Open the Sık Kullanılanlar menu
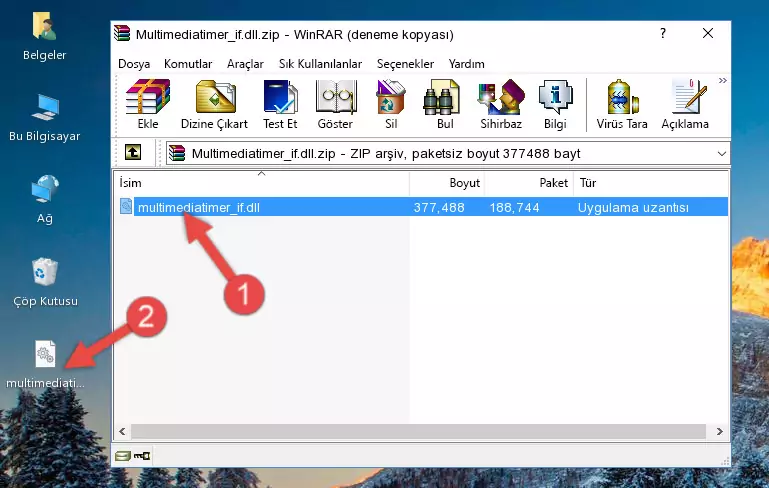Viewport: 769px width, 488px height. (x=320, y=64)
